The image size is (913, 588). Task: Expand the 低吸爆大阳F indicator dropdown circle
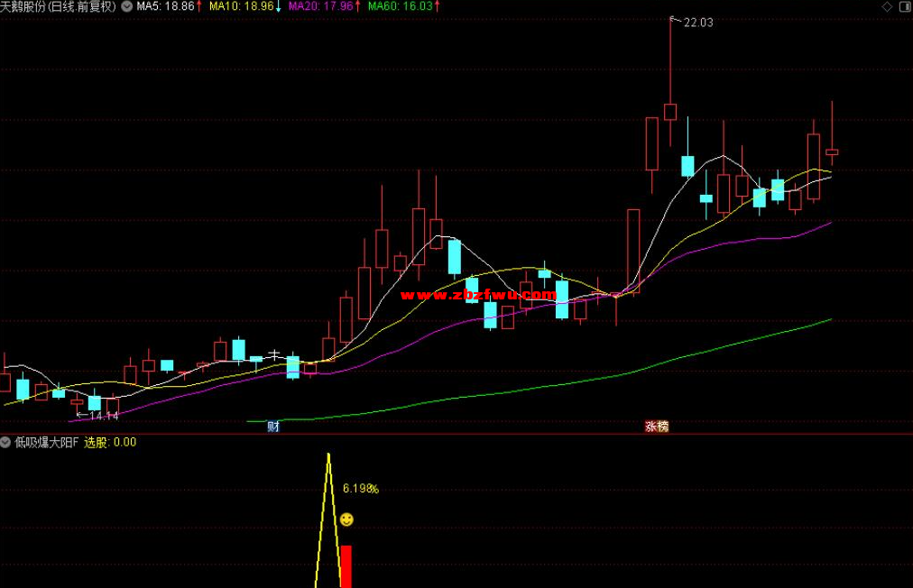pos(5,443)
